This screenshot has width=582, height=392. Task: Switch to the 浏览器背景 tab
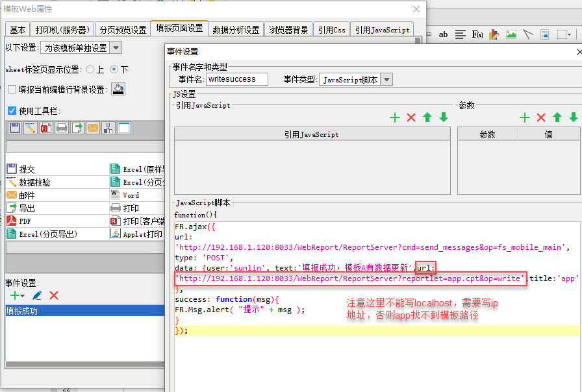click(288, 30)
